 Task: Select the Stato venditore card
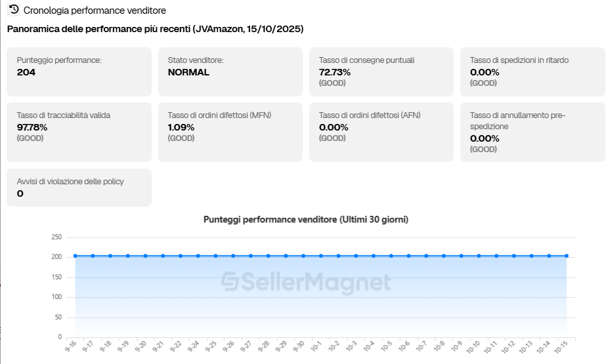tap(230, 71)
